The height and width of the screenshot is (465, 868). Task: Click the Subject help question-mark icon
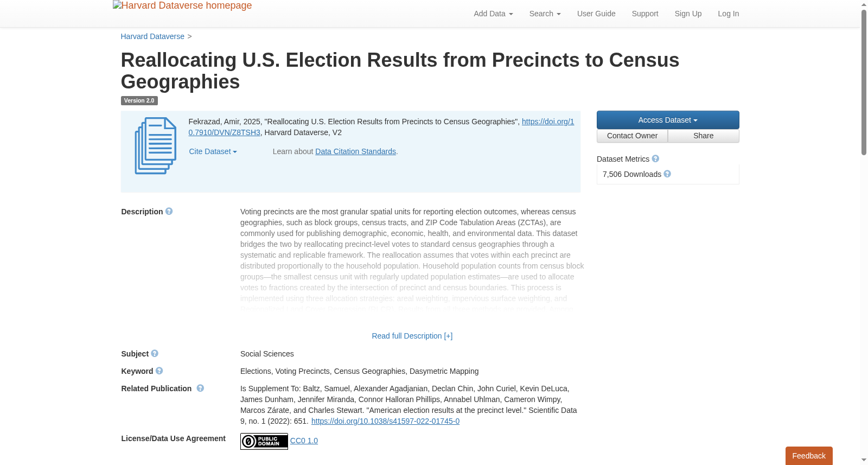(155, 354)
